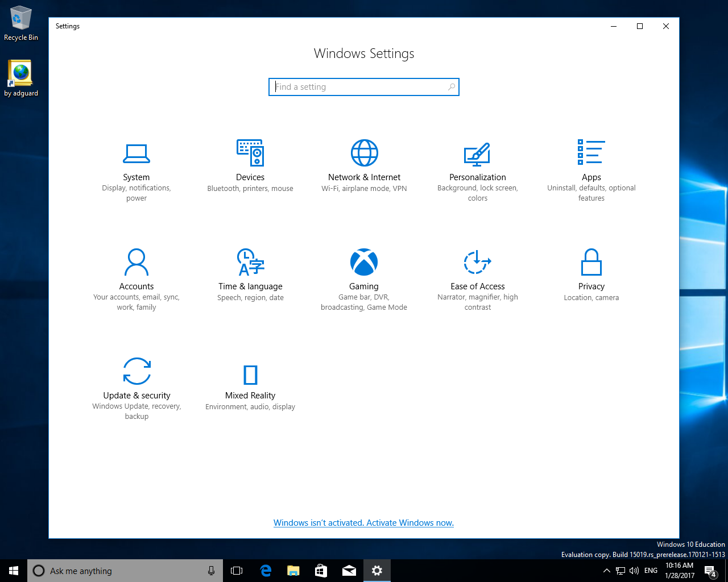The width and height of the screenshot is (728, 582).
Task: Open the Privacy padlock icon
Action: (591, 262)
